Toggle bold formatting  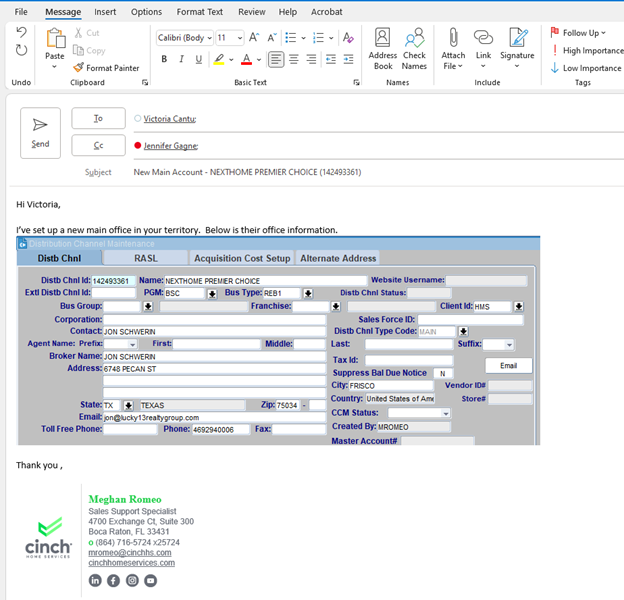[164, 59]
